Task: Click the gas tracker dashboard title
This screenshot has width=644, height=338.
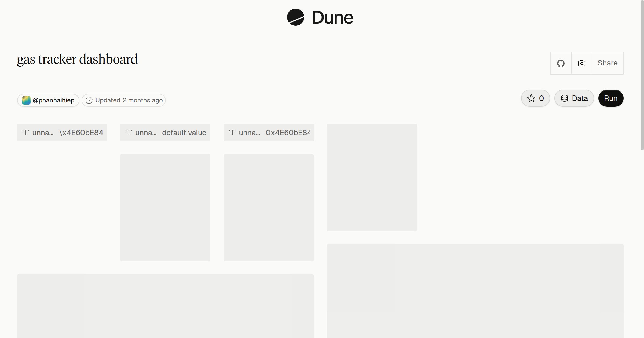Action: (x=77, y=59)
